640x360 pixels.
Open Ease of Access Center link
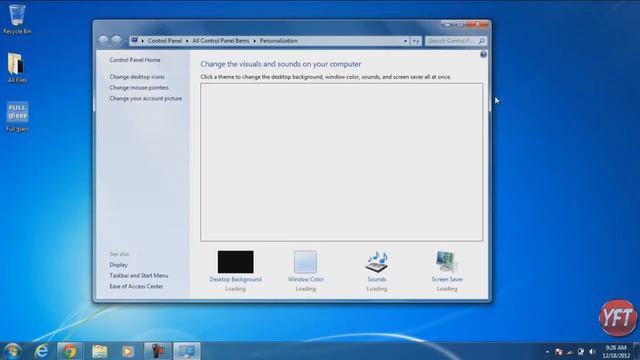click(136, 287)
